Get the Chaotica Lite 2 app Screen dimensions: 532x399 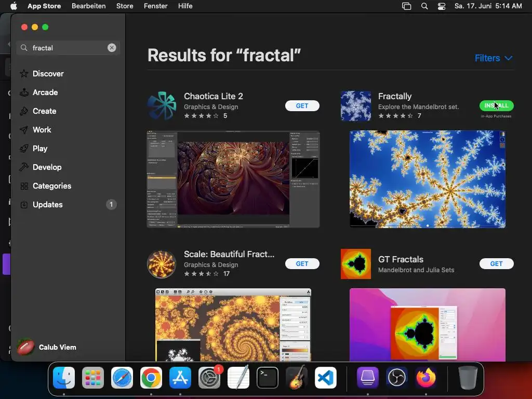pos(302,106)
